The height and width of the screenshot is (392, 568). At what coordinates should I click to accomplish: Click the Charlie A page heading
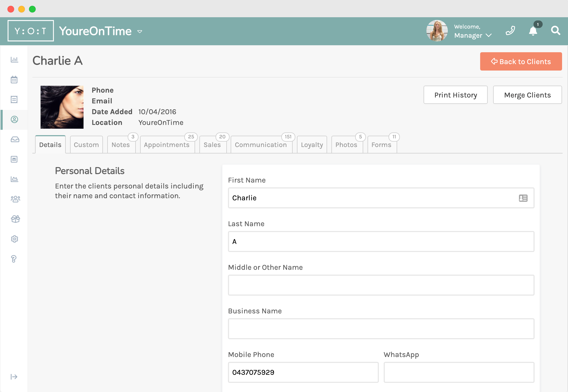57,61
